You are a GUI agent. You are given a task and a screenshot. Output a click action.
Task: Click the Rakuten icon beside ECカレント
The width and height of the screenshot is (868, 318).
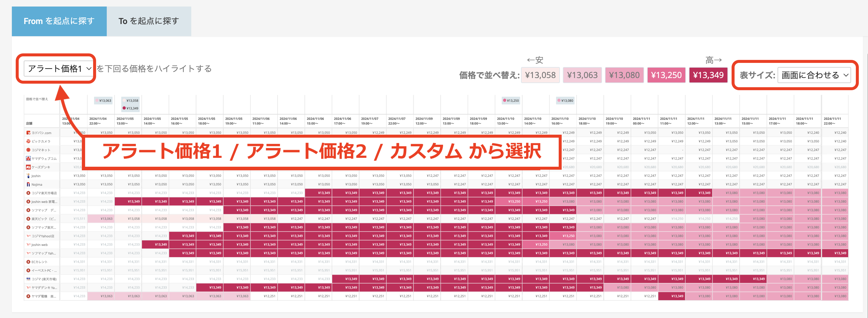(x=28, y=262)
